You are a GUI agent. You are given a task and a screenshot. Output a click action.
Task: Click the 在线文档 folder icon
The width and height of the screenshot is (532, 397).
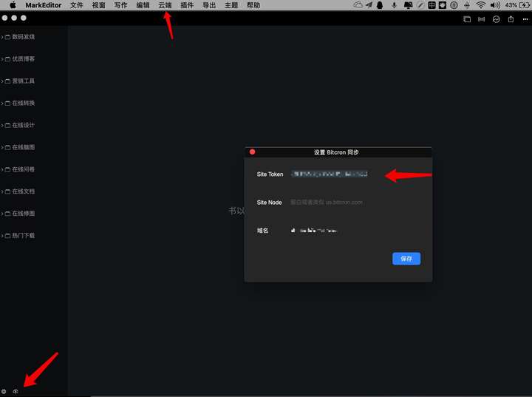click(x=7, y=191)
